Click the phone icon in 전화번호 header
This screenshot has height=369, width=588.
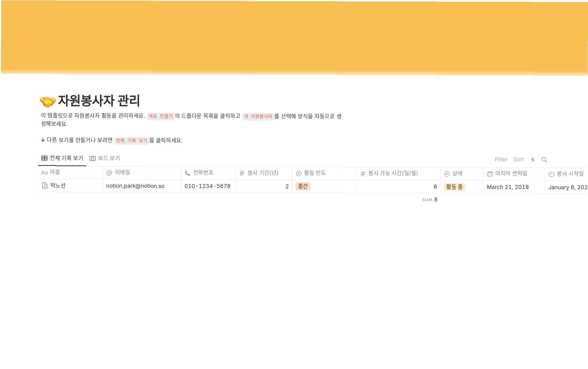click(x=187, y=173)
